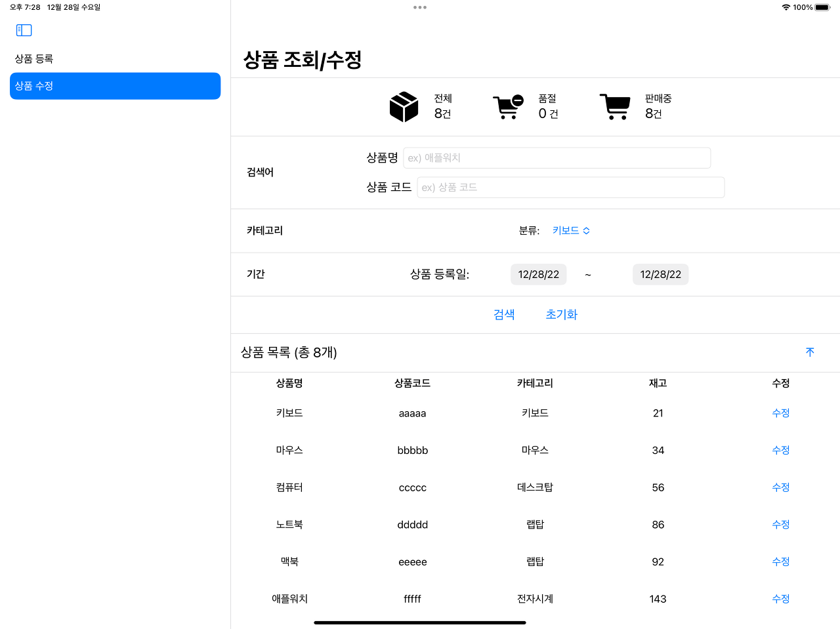
Task: Click 수정 link for 노트북 row
Action: (780, 525)
